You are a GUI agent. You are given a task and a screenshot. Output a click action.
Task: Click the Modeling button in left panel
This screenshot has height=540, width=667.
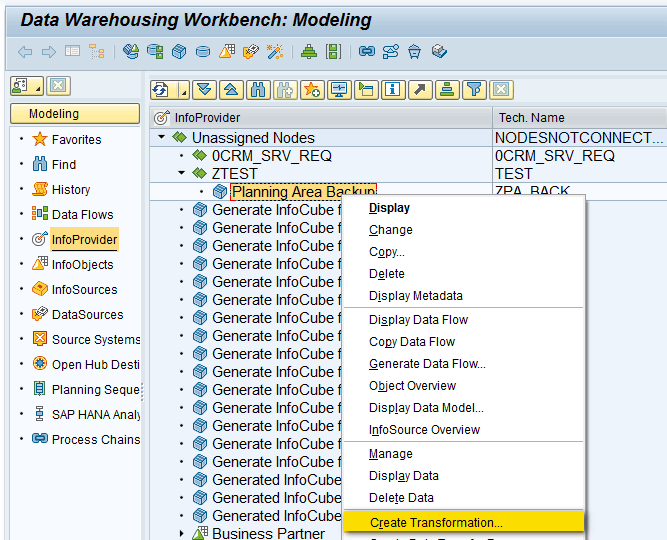coord(74,114)
